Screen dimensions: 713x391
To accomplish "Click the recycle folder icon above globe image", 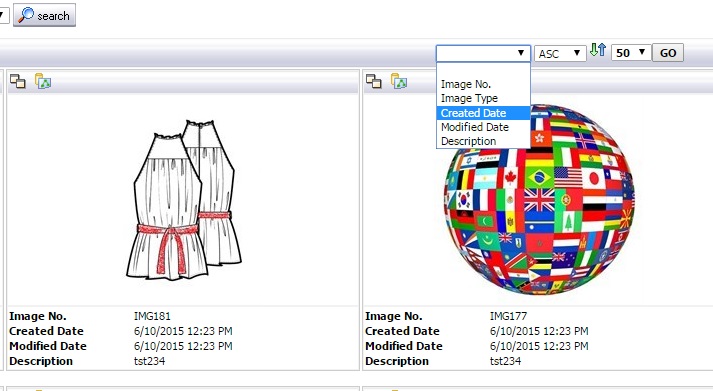I will [399, 81].
